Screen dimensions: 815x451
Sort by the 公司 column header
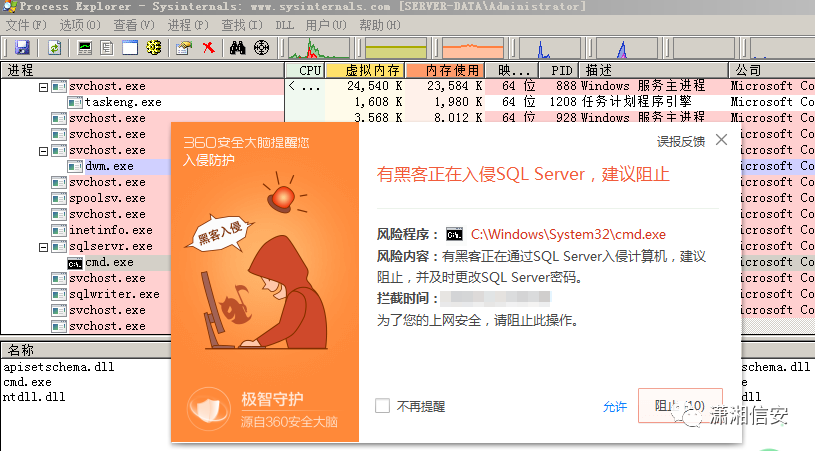(772, 70)
